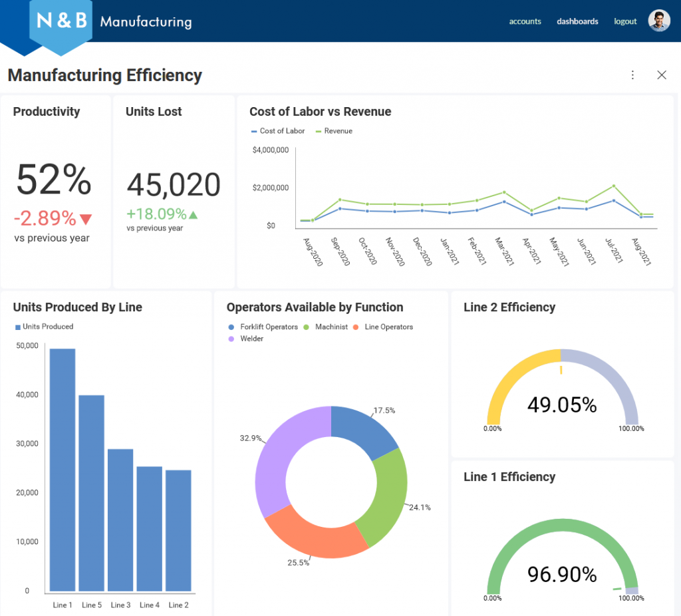The height and width of the screenshot is (616, 681).
Task: Switch to the dashboards section
Action: point(577,21)
